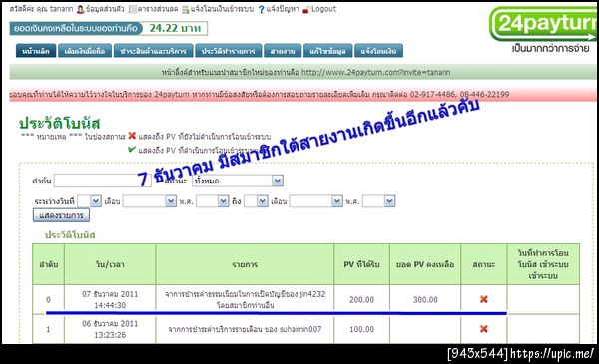Click the 100.00 PV value
Image resolution: width=599 pixels, height=364 pixels.
point(361,329)
